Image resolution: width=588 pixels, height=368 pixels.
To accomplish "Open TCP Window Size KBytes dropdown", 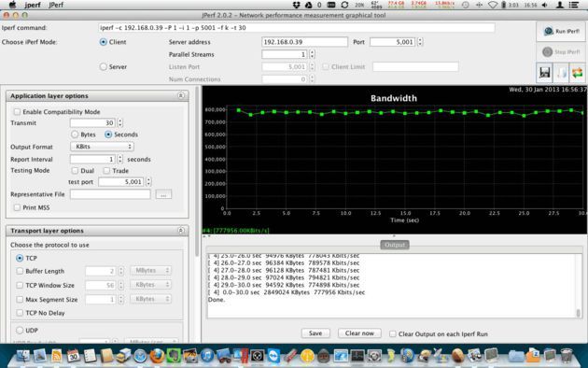I will 151,285.
